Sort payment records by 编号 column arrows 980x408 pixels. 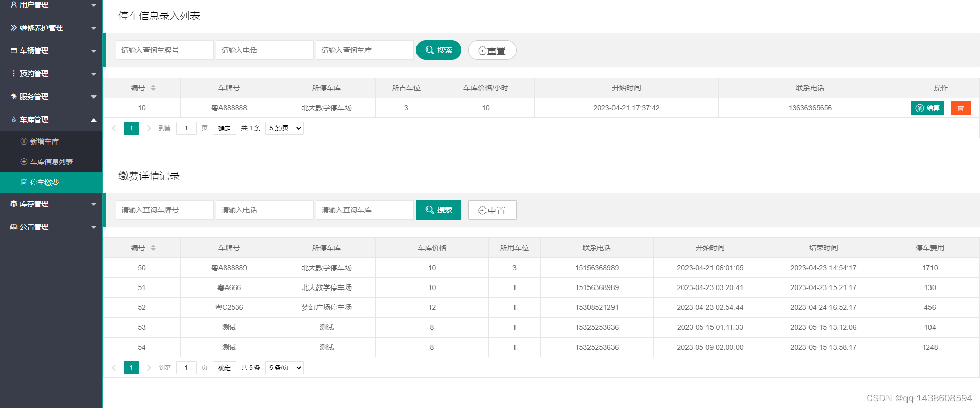click(x=153, y=248)
